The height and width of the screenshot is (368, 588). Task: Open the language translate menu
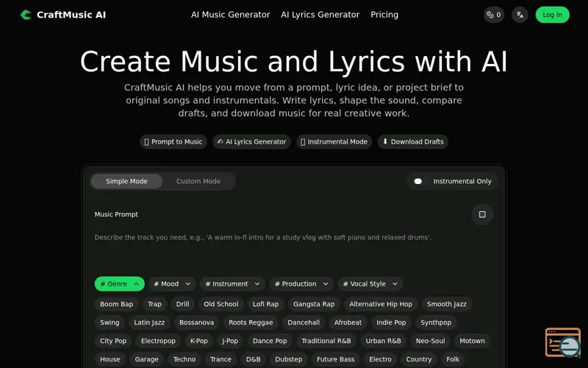click(520, 15)
